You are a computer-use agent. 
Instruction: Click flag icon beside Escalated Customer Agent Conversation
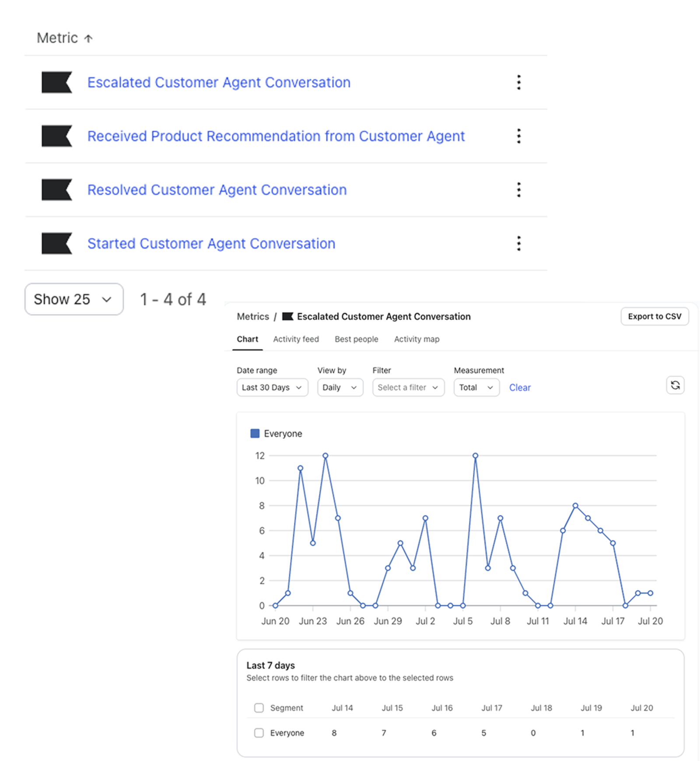(x=57, y=82)
